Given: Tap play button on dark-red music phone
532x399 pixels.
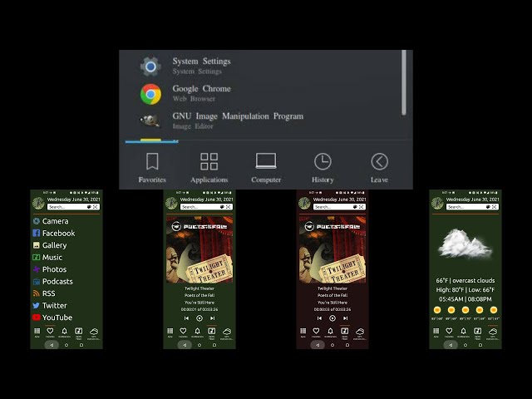Looking at the screenshot, I should point(332,318).
